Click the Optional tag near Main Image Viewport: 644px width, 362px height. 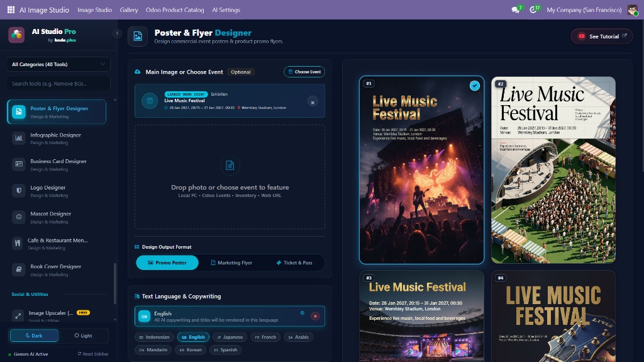(241, 72)
